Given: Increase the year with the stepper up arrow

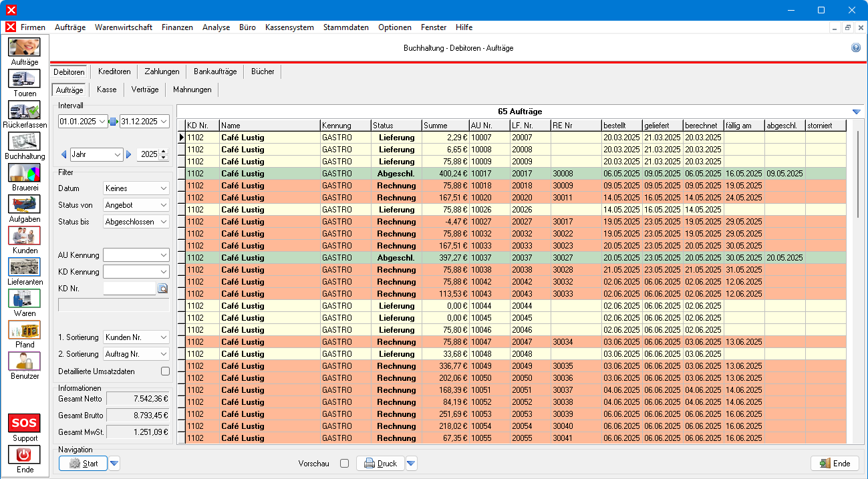Looking at the screenshot, I should [x=164, y=152].
